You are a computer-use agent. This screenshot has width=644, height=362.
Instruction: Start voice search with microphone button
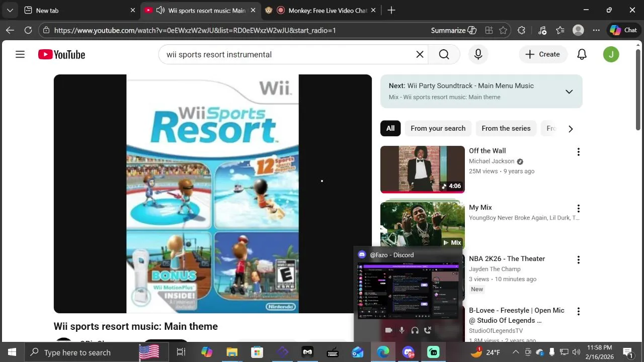point(478,54)
